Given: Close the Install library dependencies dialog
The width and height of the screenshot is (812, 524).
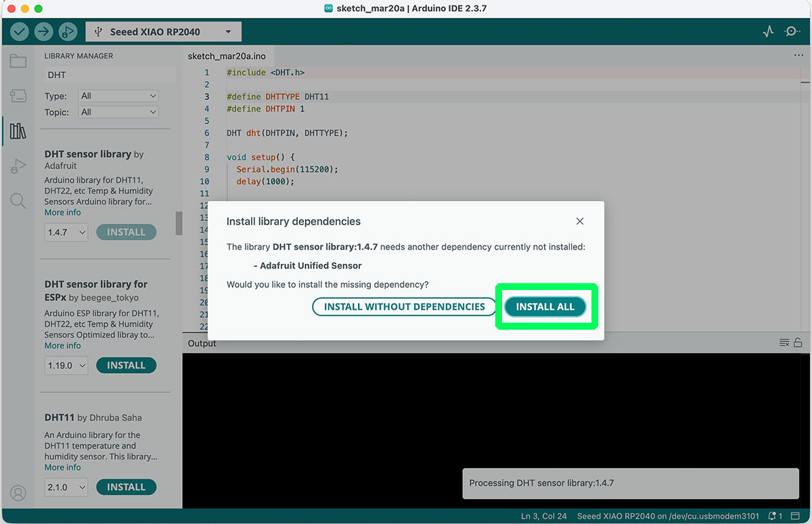Looking at the screenshot, I should (580, 221).
